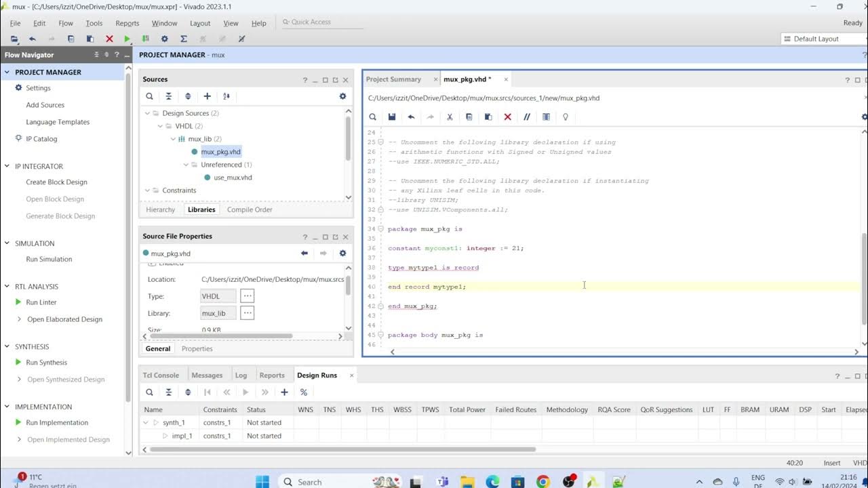This screenshot has width=868, height=488.
Task: Add sources with the plus icon in Sources
Action: [x=207, y=96]
